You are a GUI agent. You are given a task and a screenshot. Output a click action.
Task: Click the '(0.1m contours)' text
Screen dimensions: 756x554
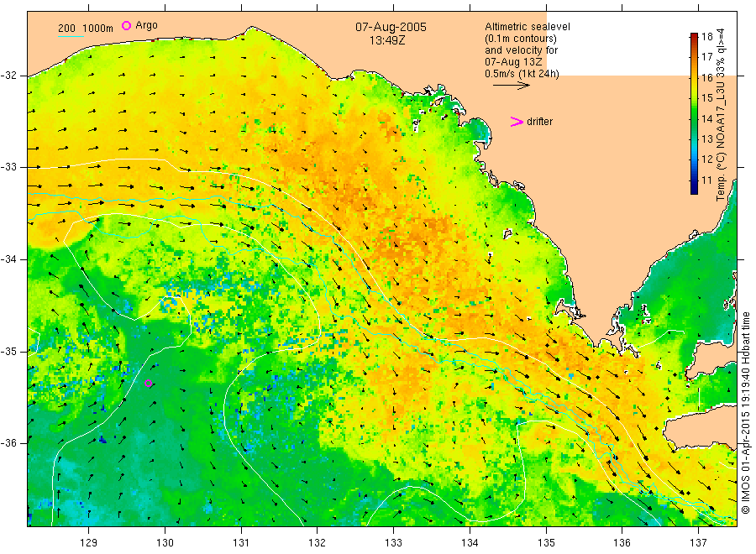(521, 39)
